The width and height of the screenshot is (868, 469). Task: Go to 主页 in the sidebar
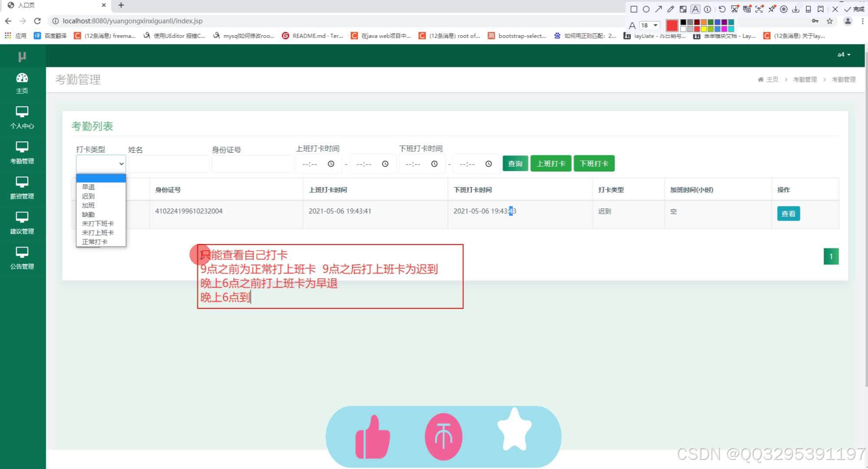(x=22, y=83)
